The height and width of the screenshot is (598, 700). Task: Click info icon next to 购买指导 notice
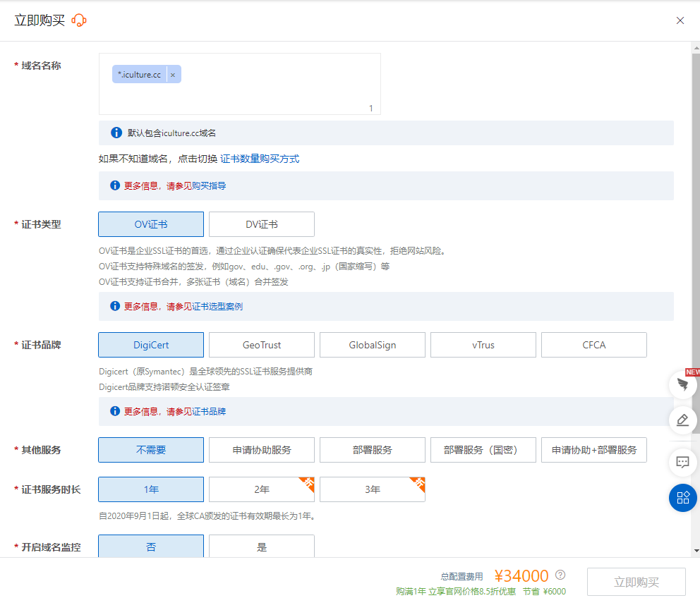pyautogui.click(x=115, y=185)
